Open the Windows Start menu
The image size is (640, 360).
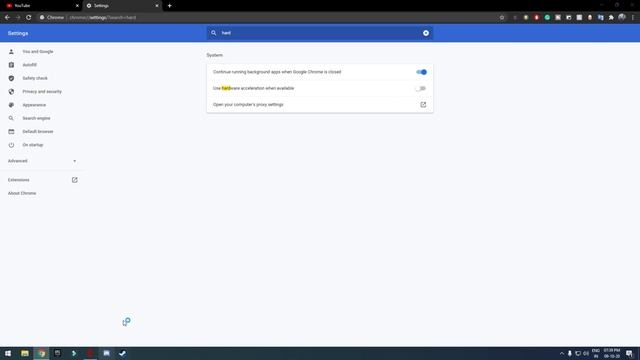8,353
